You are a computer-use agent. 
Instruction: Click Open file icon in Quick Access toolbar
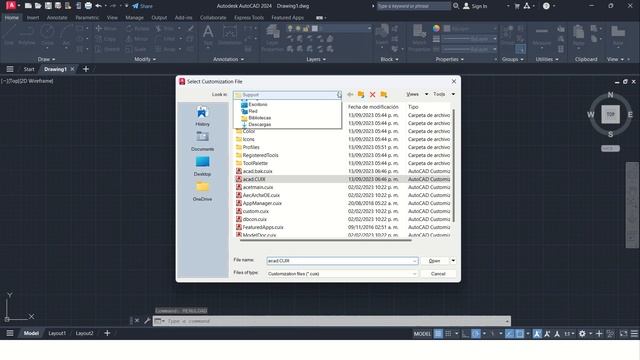point(38,6)
